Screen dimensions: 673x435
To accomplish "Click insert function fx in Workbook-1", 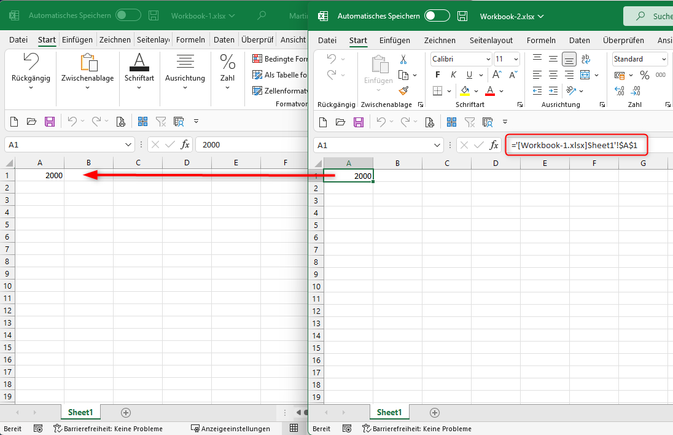I will tap(185, 145).
